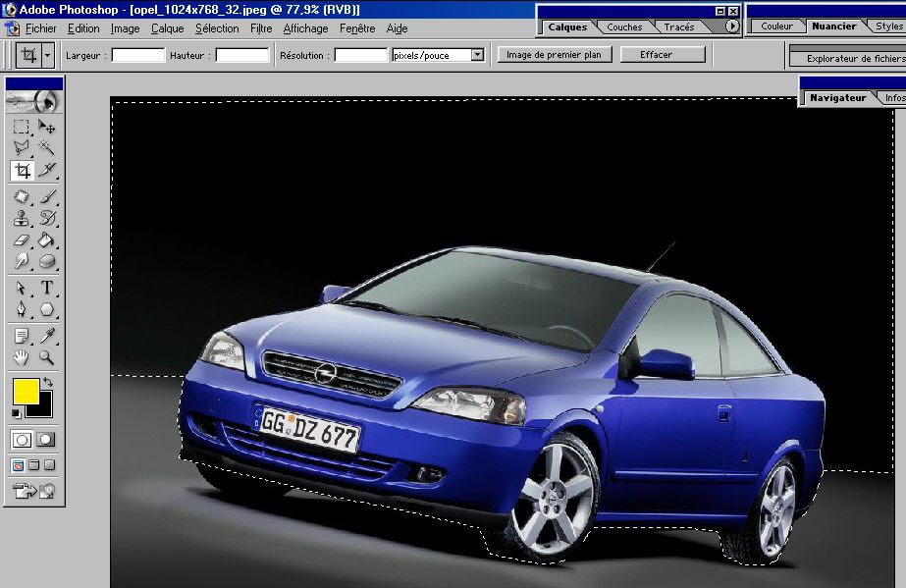Switch to the Couches tab

click(x=624, y=27)
